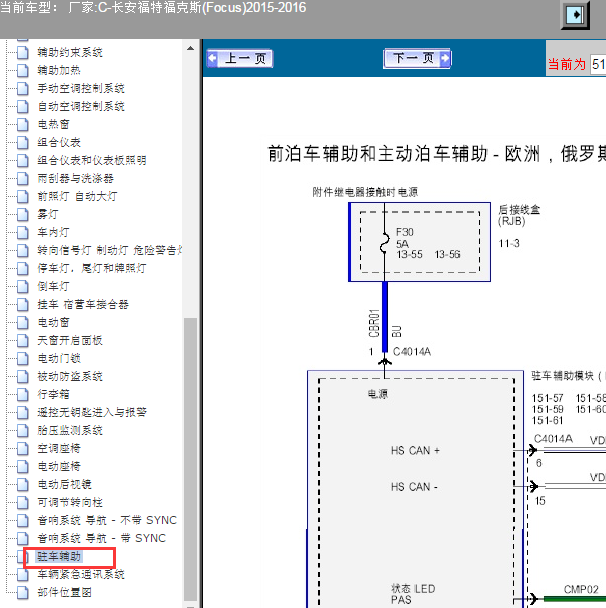Viewport: 606px width, 608px height.
Task: Select 前照灯 自动大灯 entry
Action: click(x=77, y=197)
